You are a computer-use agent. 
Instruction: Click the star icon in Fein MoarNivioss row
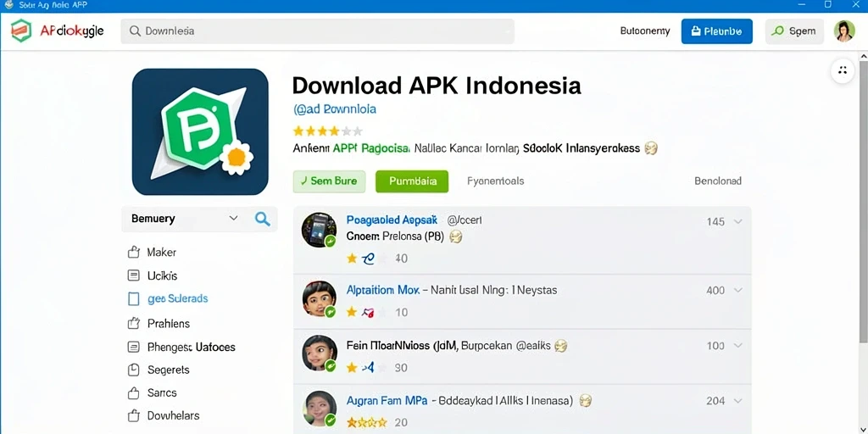352,367
